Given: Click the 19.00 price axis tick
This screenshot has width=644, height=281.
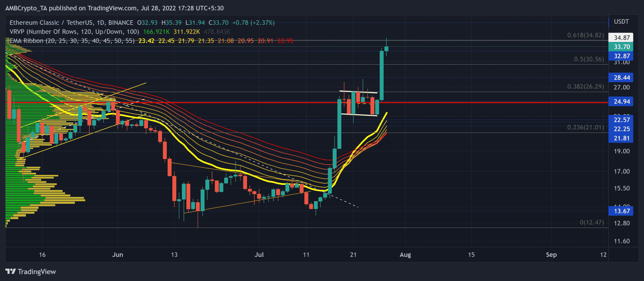Looking at the screenshot, I should pyautogui.click(x=622, y=151).
